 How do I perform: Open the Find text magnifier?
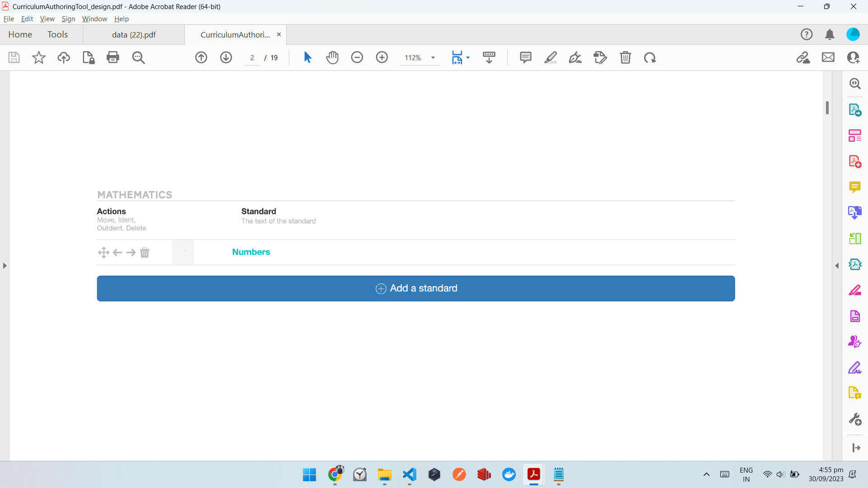tap(138, 57)
